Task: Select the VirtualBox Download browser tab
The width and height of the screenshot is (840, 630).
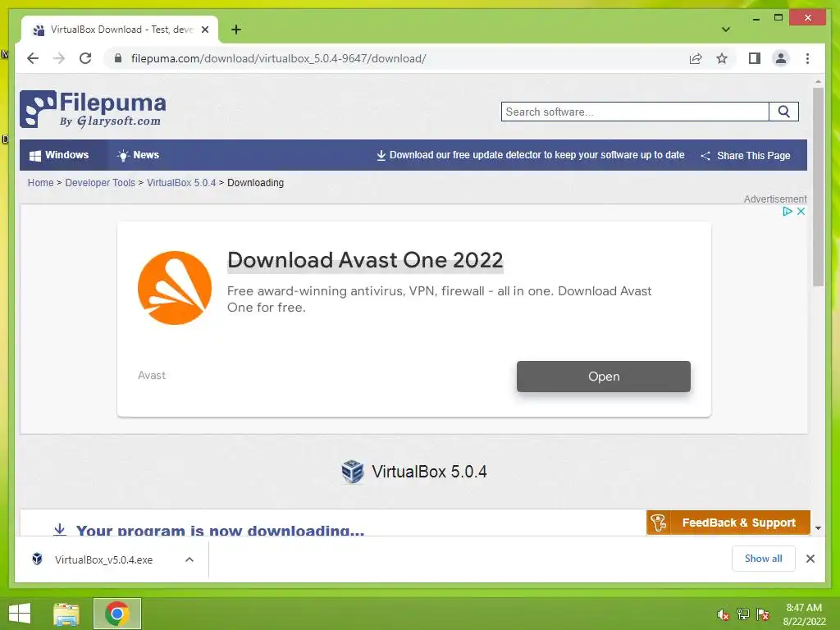Action: coord(120,30)
